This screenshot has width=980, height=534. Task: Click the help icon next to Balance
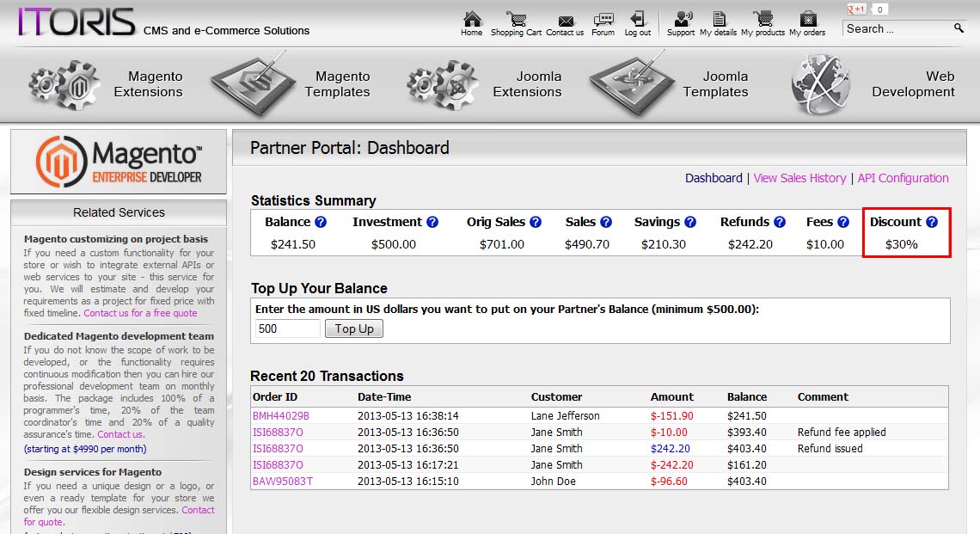(x=321, y=222)
